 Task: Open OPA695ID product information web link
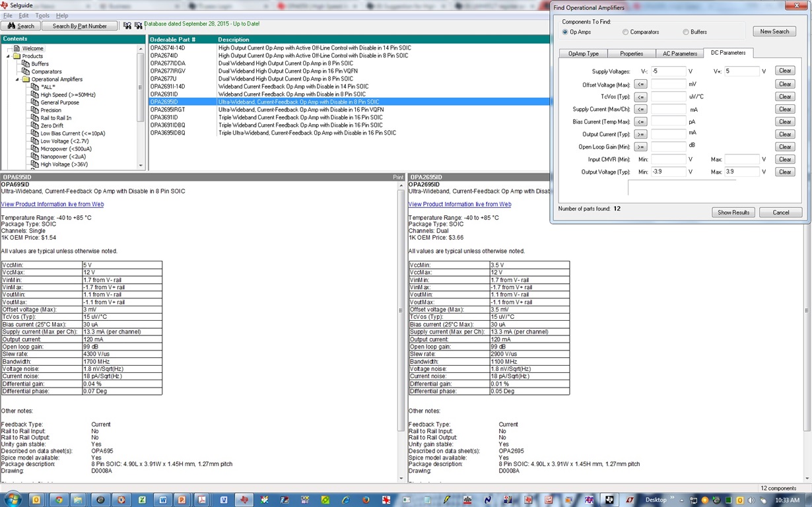[x=52, y=204]
